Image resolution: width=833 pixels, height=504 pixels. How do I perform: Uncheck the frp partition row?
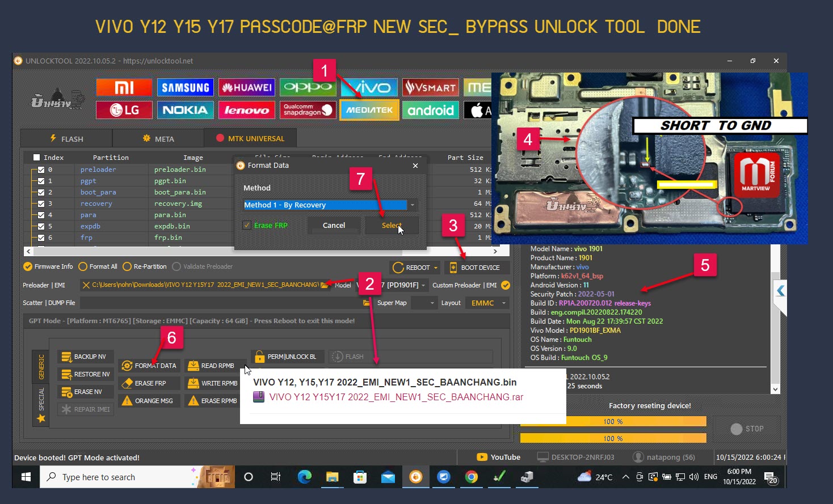(x=41, y=238)
